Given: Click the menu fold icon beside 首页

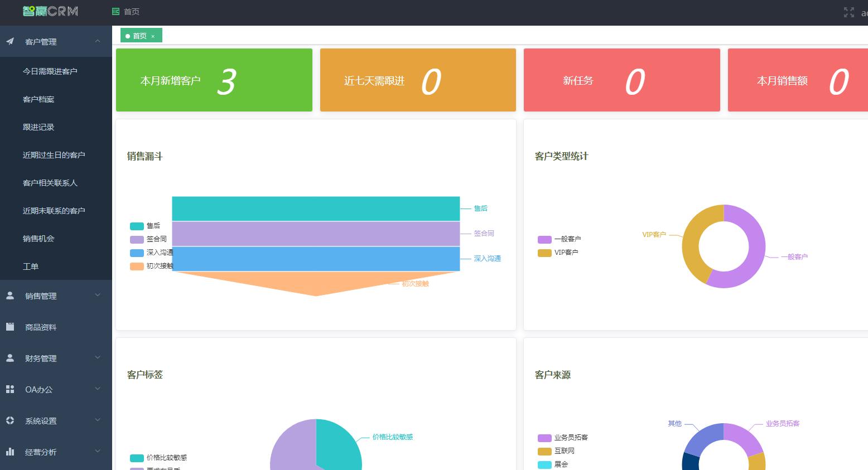Looking at the screenshot, I should click(x=115, y=12).
